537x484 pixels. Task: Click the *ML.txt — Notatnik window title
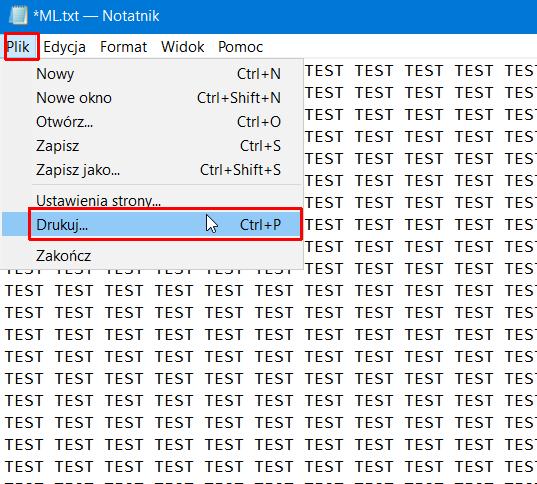(x=96, y=16)
